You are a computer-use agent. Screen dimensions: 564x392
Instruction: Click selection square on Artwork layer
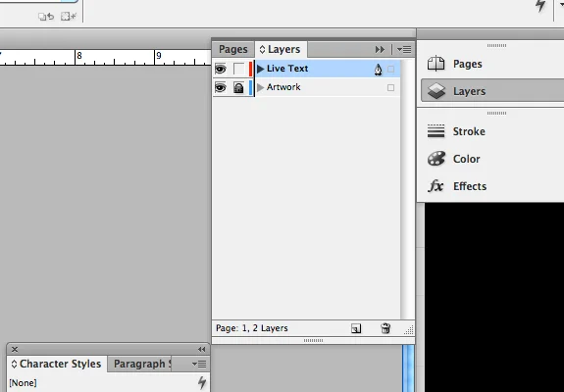pos(391,87)
